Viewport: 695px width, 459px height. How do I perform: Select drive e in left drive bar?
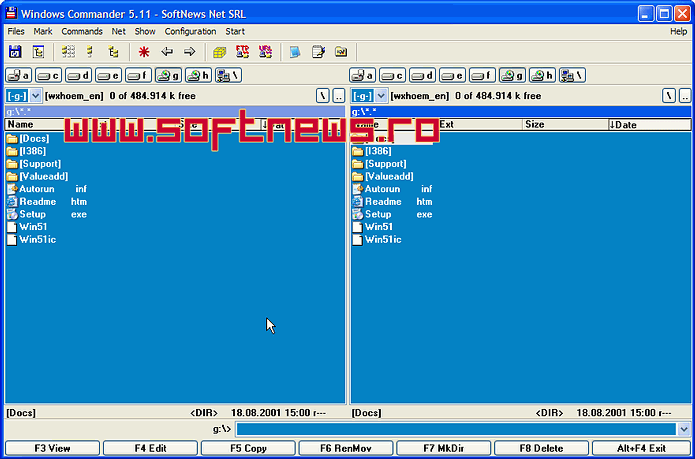coord(109,75)
